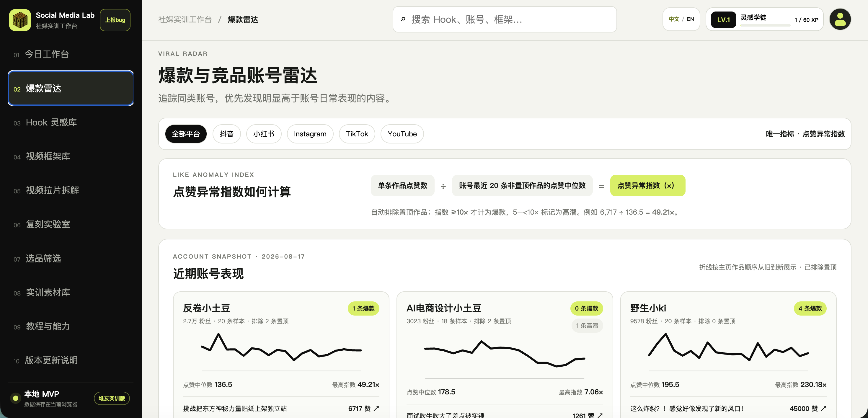The width and height of the screenshot is (868, 418).
Task: Go to Hook 灵感库 in sidebar
Action: click(x=71, y=122)
